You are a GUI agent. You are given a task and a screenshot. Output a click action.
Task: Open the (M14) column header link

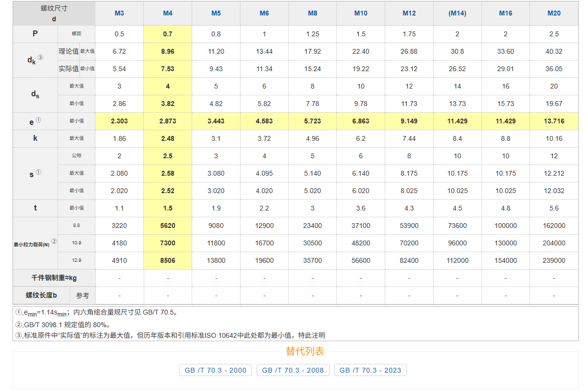coord(457,13)
